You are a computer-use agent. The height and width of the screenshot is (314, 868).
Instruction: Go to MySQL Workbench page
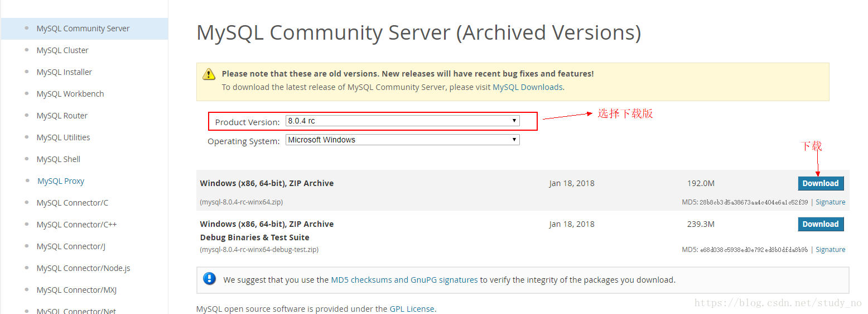[x=70, y=94]
